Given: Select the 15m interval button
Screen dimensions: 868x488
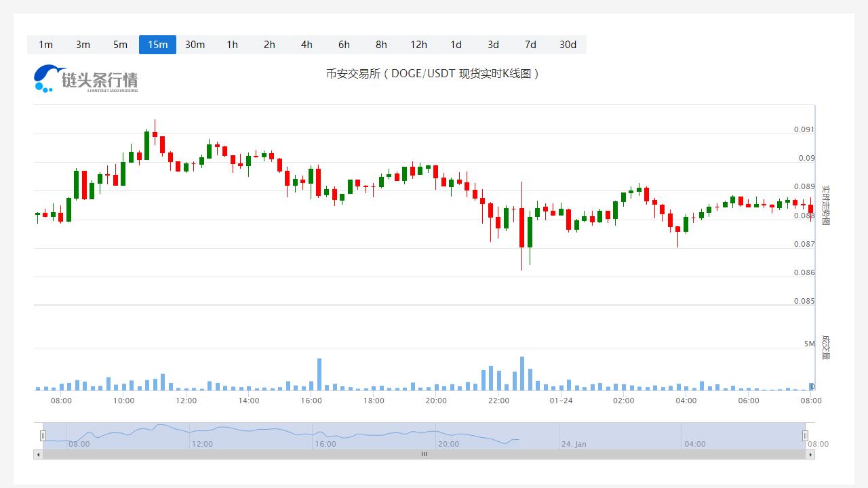Looking at the screenshot, I should coord(157,45).
